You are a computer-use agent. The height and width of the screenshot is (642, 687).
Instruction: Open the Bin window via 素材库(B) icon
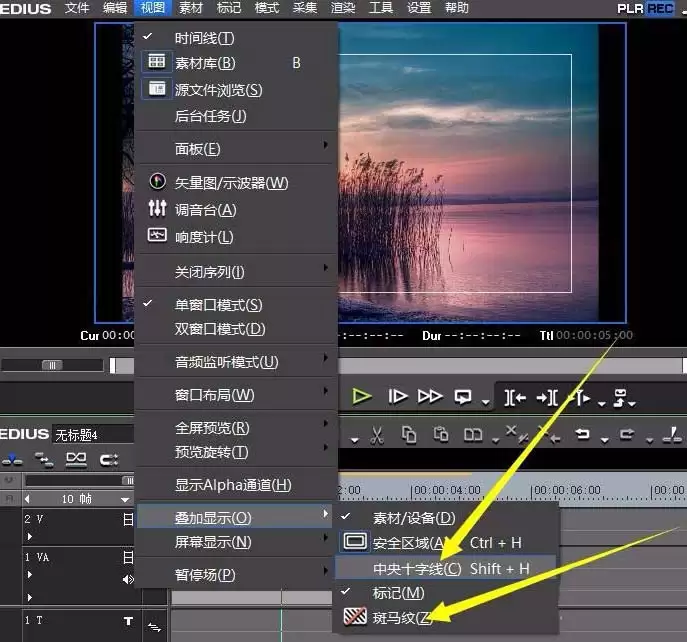pos(156,62)
